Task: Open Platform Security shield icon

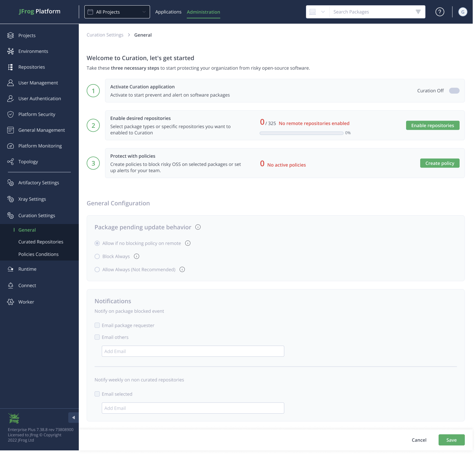Action: (11, 114)
